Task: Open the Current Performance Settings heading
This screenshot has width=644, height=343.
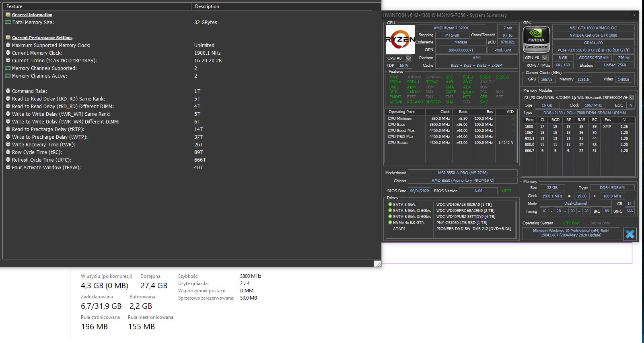Action: point(42,37)
